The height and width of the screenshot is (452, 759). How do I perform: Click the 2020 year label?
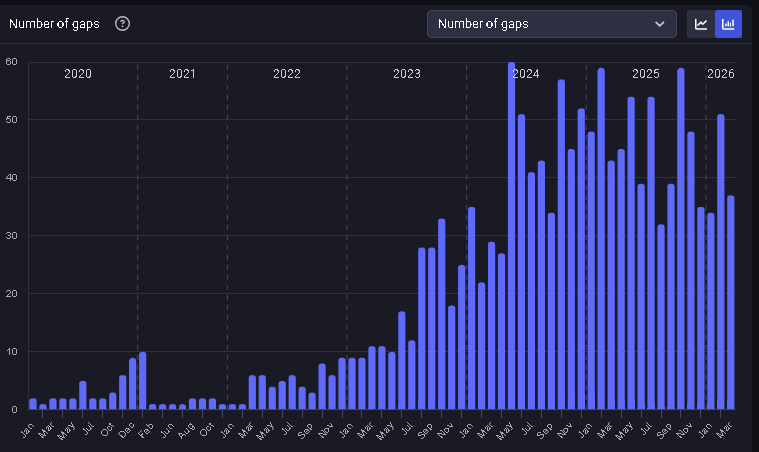78,74
